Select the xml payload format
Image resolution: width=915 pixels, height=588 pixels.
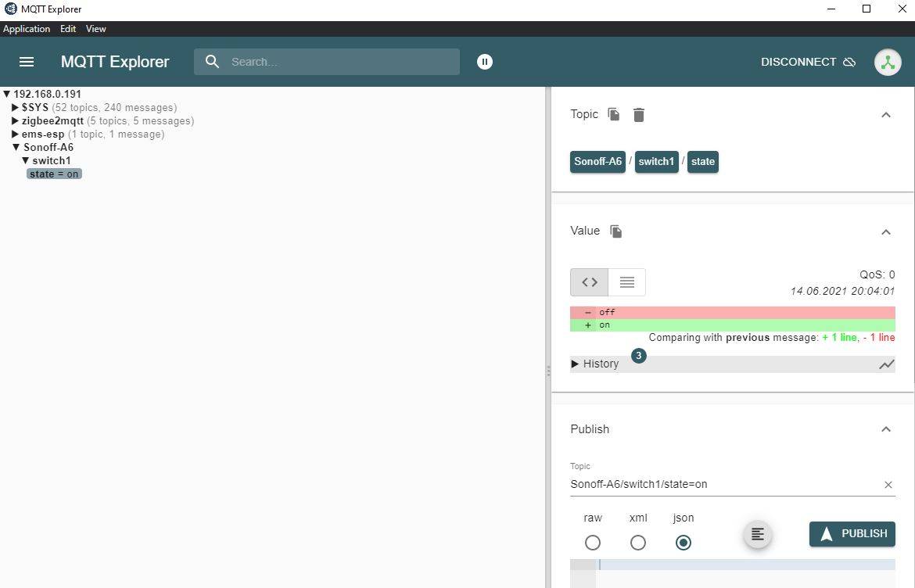(x=638, y=543)
